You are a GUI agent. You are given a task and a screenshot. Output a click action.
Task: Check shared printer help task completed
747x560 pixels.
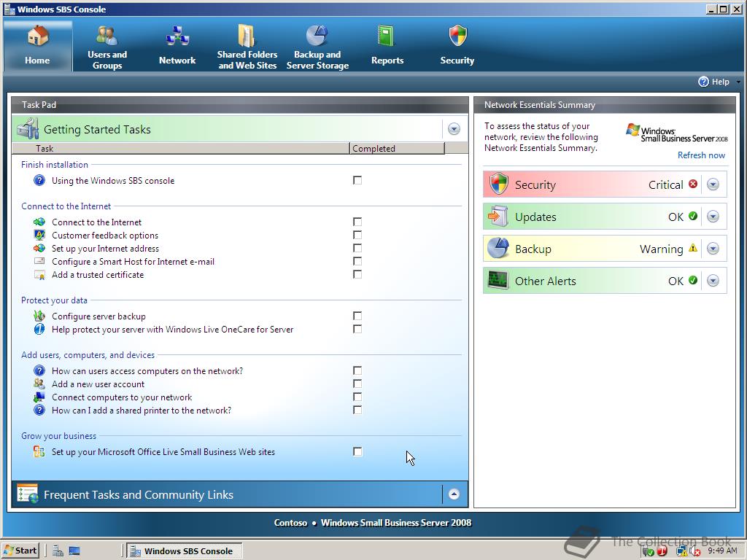click(x=357, y=410)
